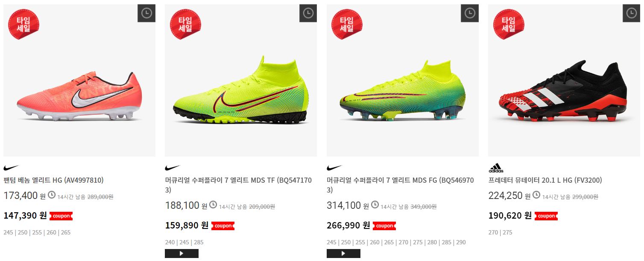
Task: Click the yellow Superfly TF turf shoe image
Action: (x=241, y=80)
